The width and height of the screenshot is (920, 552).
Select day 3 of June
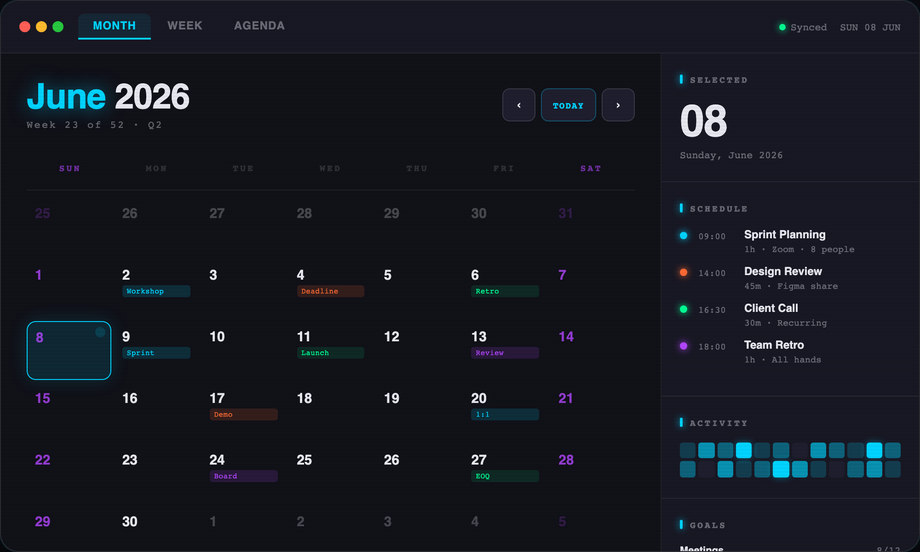point(213,275)
